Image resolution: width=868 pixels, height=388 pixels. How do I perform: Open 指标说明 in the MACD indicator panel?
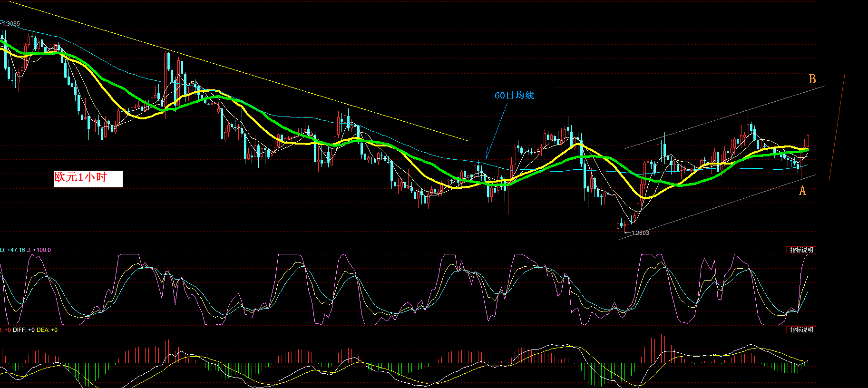tap(801, 330)
